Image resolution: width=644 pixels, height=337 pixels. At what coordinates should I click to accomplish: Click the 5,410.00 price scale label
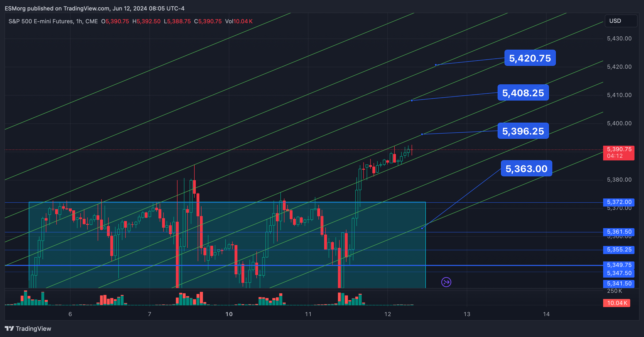pyautogui.click(x=619, y=95)
